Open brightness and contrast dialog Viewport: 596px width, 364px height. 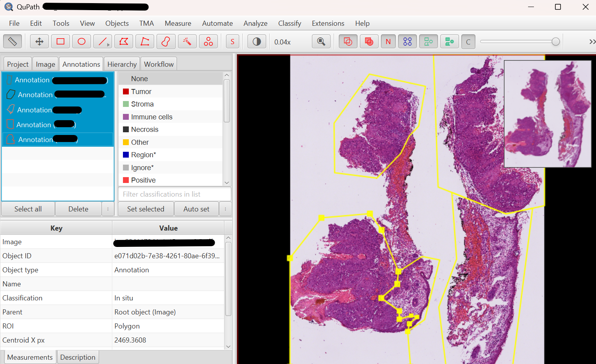tap(257, 41)
